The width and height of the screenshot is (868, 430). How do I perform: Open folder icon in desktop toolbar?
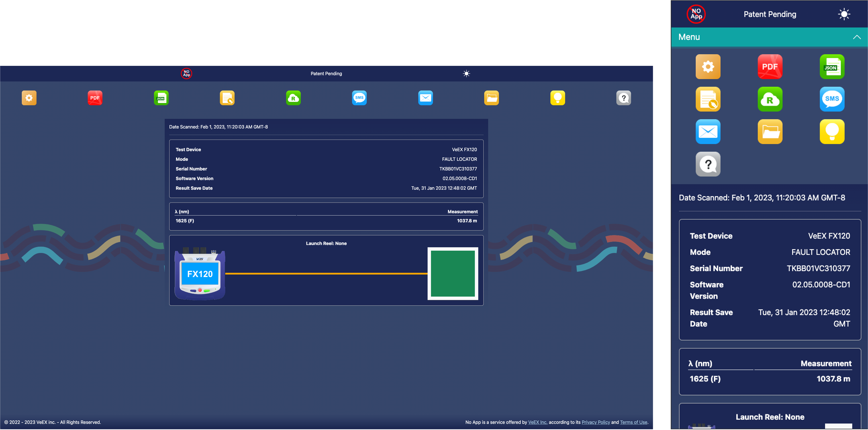[x=492, y=98]
